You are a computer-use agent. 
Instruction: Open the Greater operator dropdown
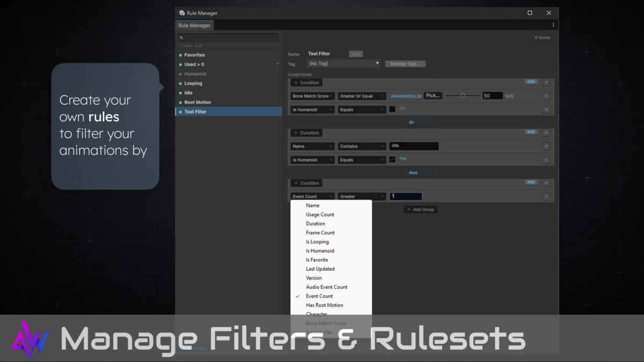pos(362,196)
